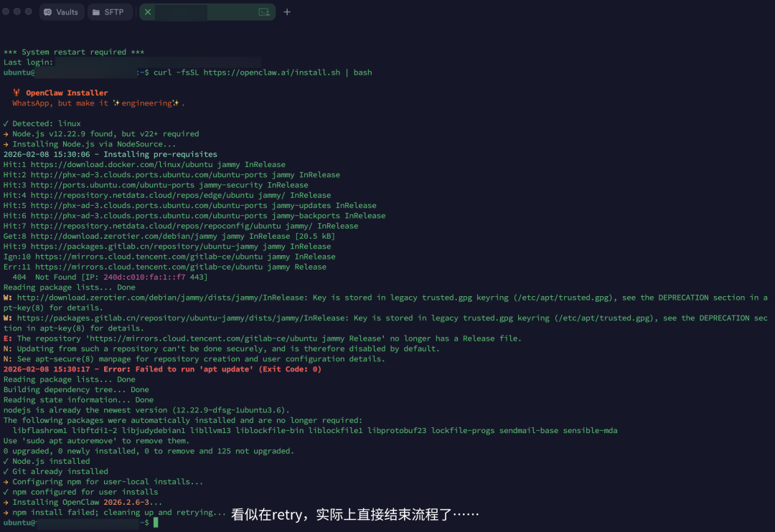The width and height of the screenshot is (775, 532).
Task: Maximize window using the third traffic light
Action: (29, 11)
